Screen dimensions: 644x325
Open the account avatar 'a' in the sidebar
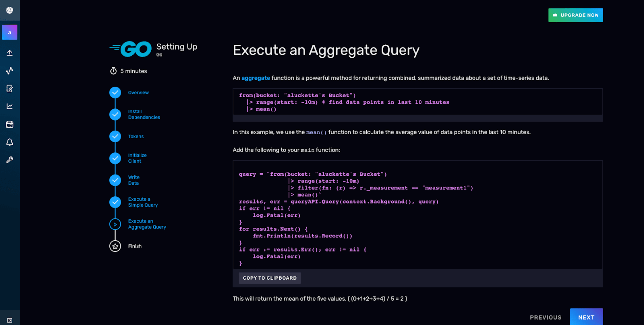[x=10, y=32]
